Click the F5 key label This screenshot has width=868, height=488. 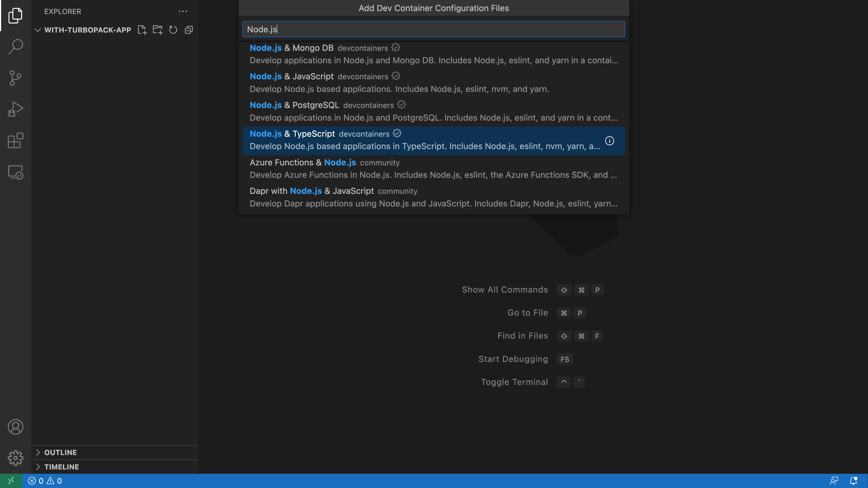click(x=565, y=359)
